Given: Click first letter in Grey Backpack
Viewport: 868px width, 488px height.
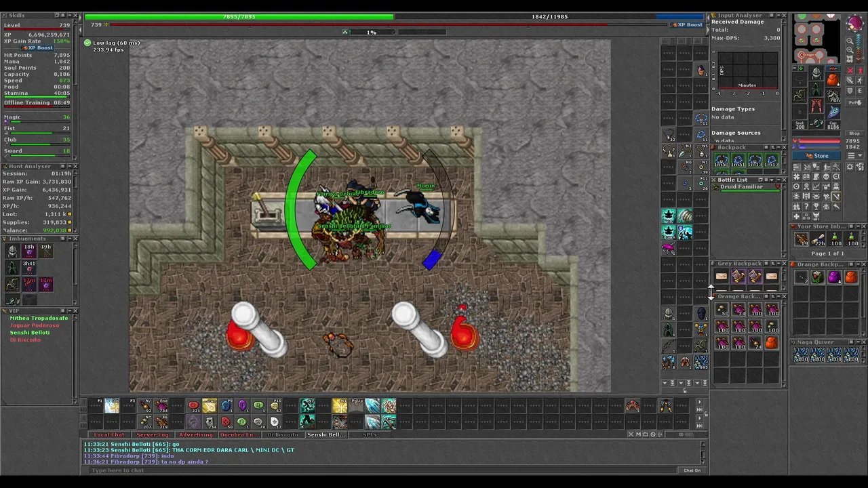Looking at the screenshot, I should point(722,276).
